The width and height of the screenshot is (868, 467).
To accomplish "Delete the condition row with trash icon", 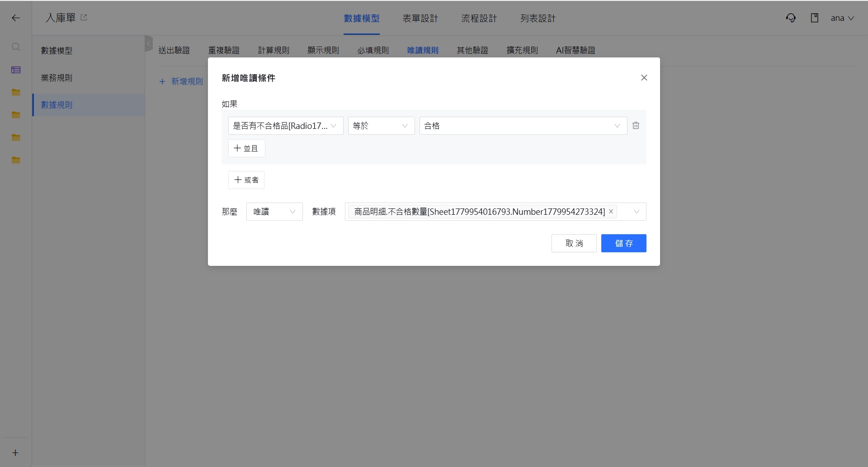I will tap(636, 126).
